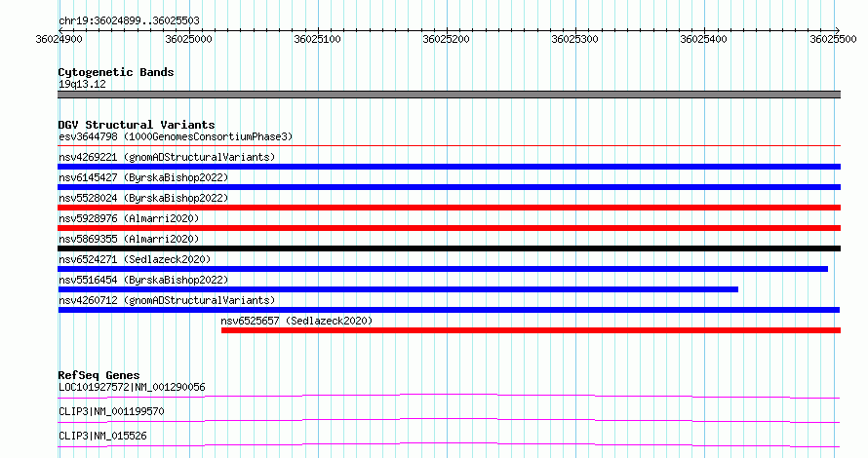Click the red nsv5528024 variant bar
Screen dimensions: 868x458
pyautogui.click(x=449, y=208)
